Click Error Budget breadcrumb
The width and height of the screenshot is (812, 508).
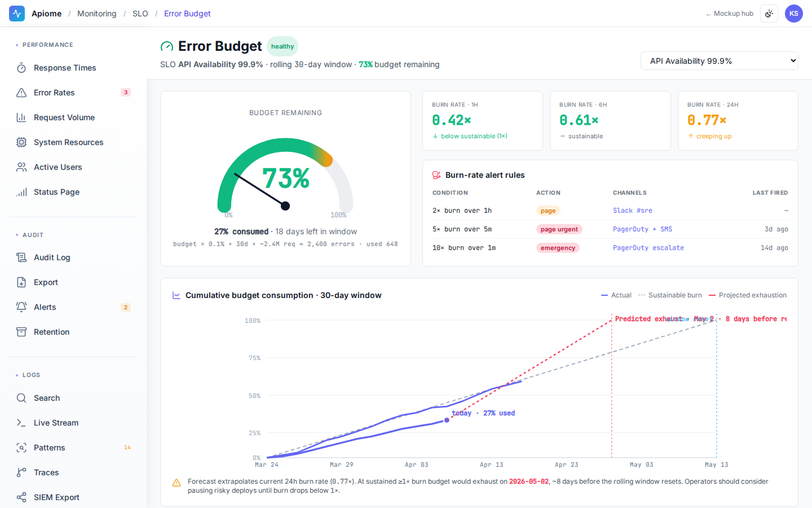pyautogui.click(x=187, y=14)
